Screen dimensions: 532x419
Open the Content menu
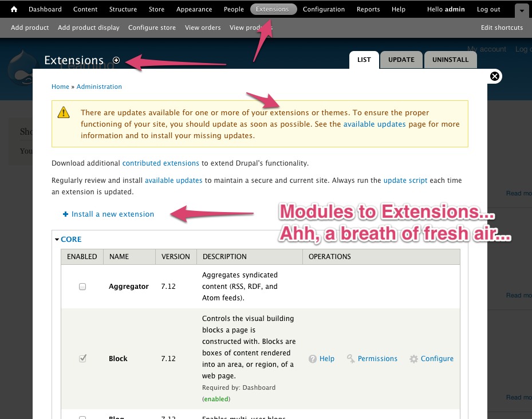(85, 9)
